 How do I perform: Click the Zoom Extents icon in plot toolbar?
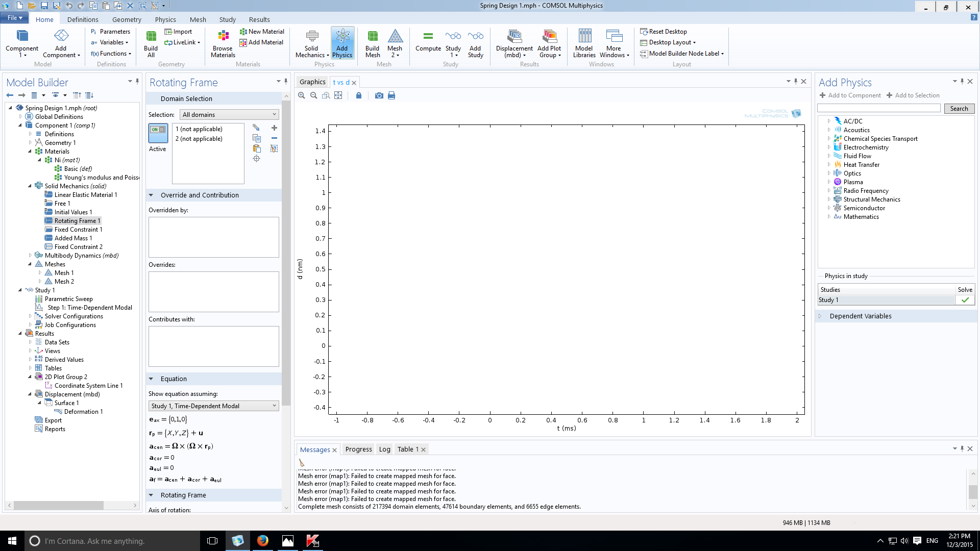coord(338,95)
